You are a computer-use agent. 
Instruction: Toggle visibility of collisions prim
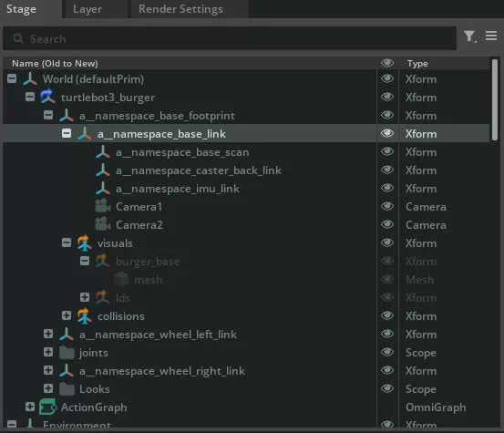[x=387, y=315]
